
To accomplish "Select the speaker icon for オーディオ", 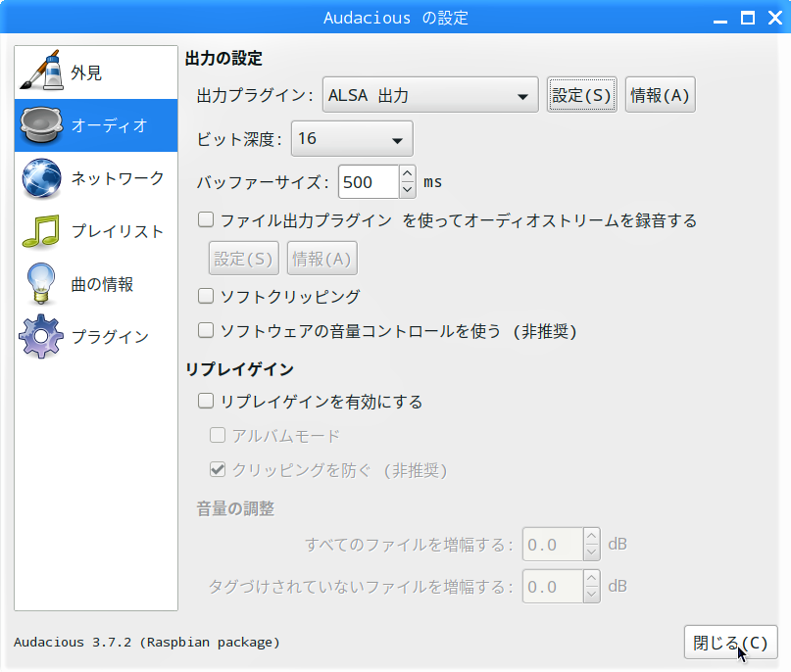I will pos(41,125).
